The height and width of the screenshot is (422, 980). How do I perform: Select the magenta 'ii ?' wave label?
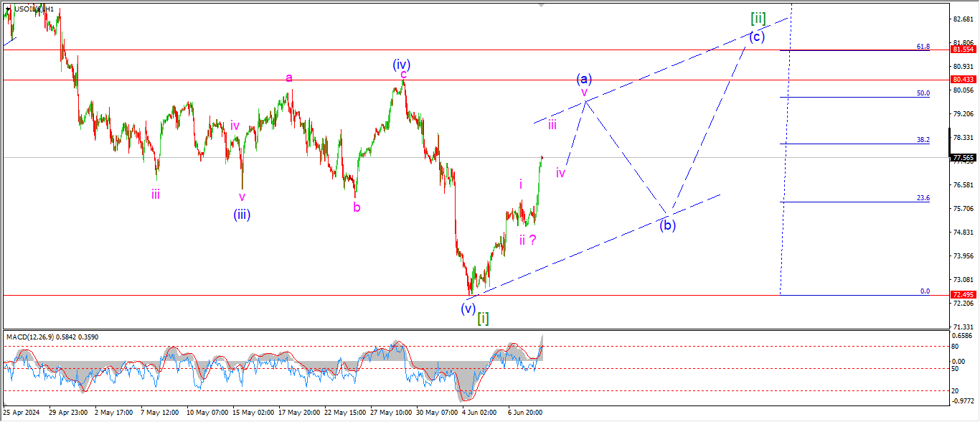[528, 240]
